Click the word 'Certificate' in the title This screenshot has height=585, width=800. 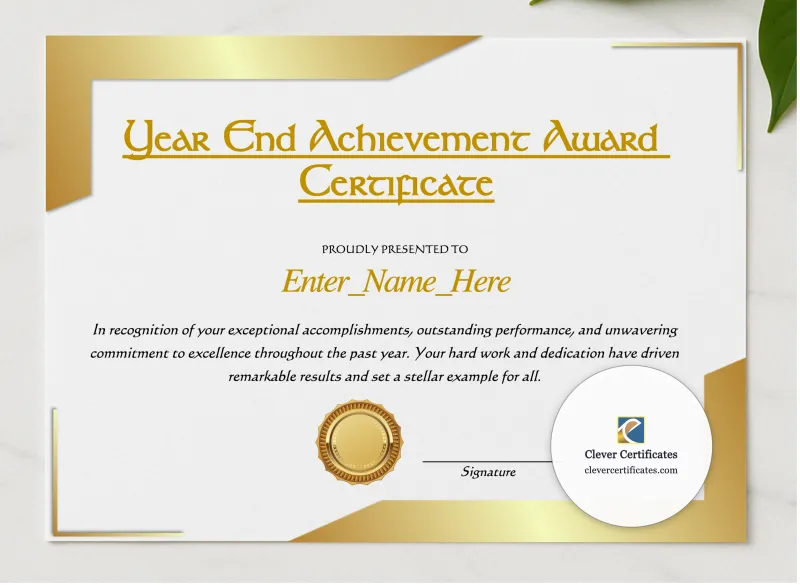tap(397, 185)
